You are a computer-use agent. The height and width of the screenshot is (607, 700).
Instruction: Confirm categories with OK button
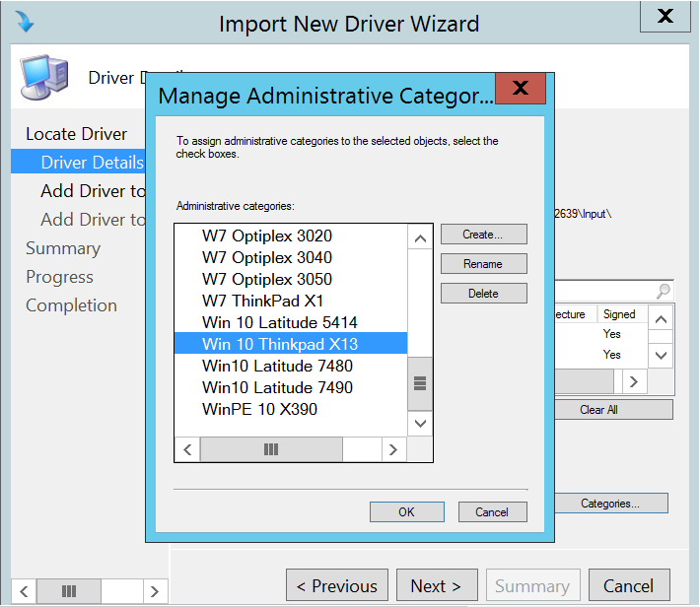(x=407, y=511)
